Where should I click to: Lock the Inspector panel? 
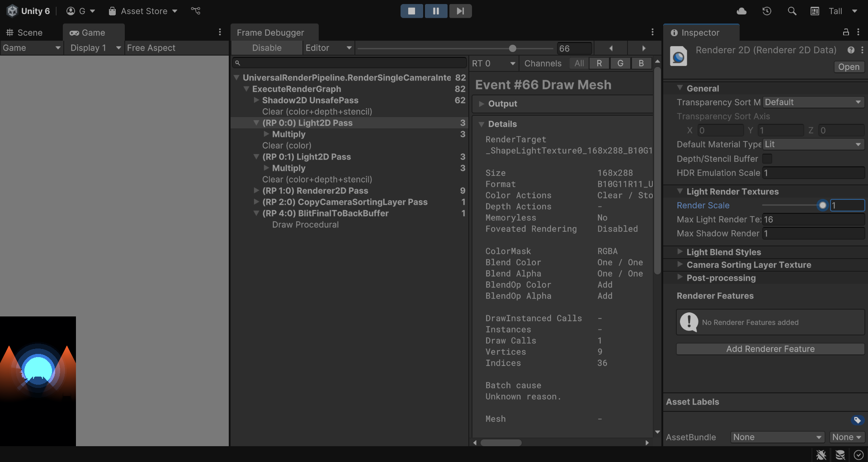pos(846,32)
